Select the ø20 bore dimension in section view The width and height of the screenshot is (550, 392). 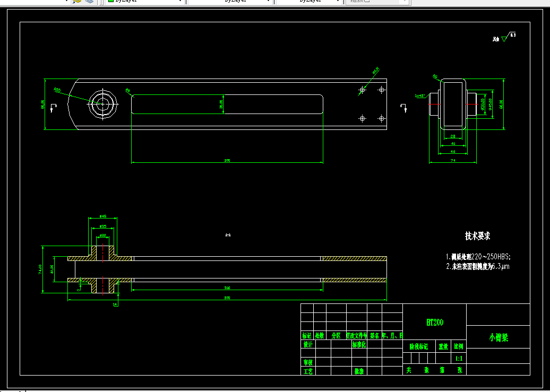[103, 236]
